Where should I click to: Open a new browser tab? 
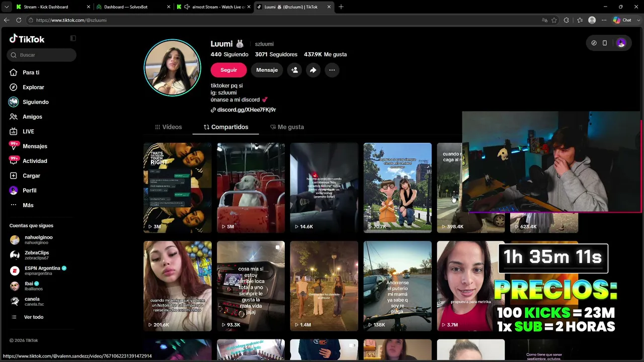pos(341,7)
